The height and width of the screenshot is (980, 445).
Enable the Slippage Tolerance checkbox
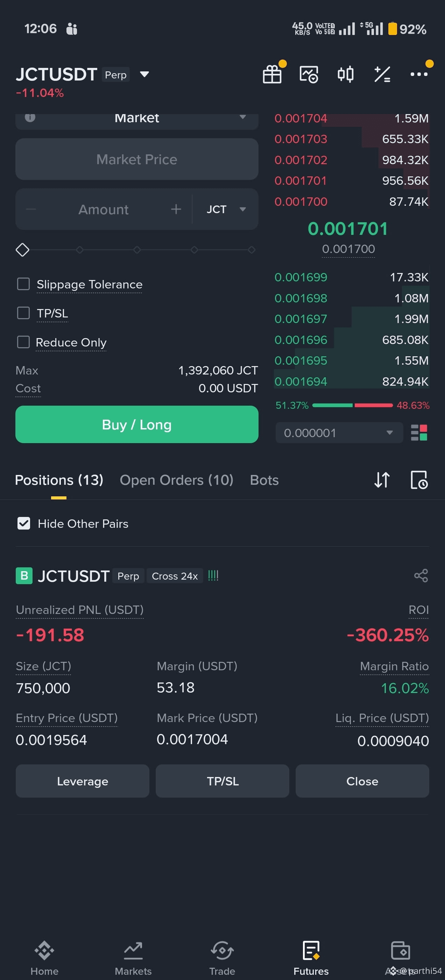(x=23, y=284)
